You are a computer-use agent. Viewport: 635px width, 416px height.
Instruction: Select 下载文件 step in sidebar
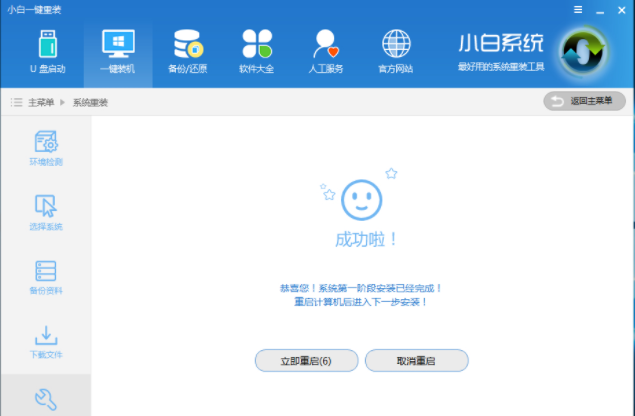pyautogui.click(x=46, y=342)
